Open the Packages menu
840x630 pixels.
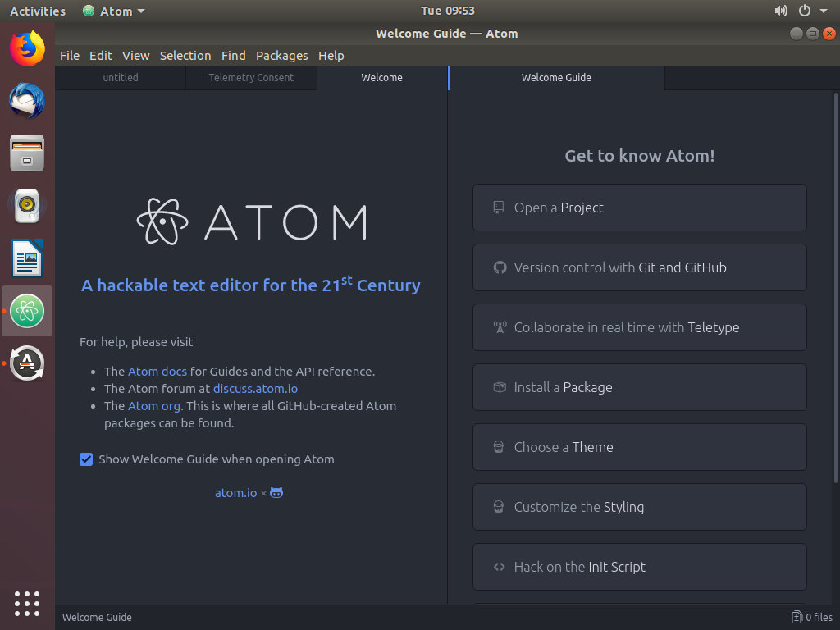click(281, 56)
